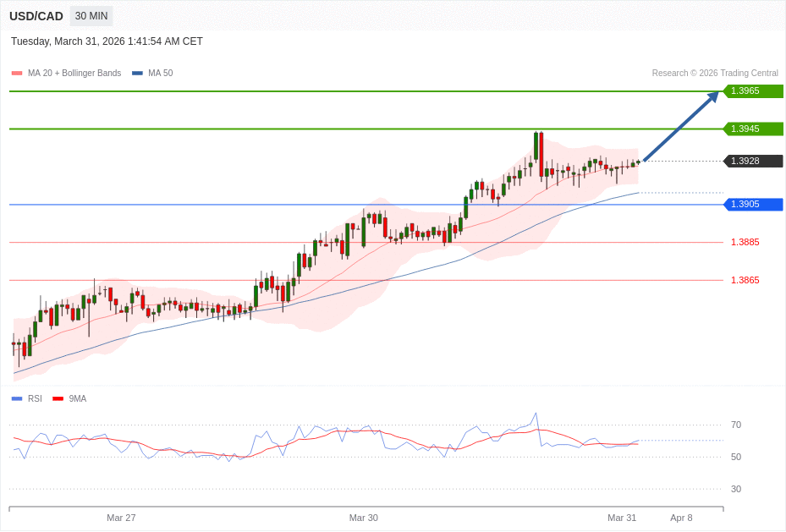786x532 pixels.
Task: Select the MA 20 + Bollinger Bands legend icon
Action: coord(15,73)
